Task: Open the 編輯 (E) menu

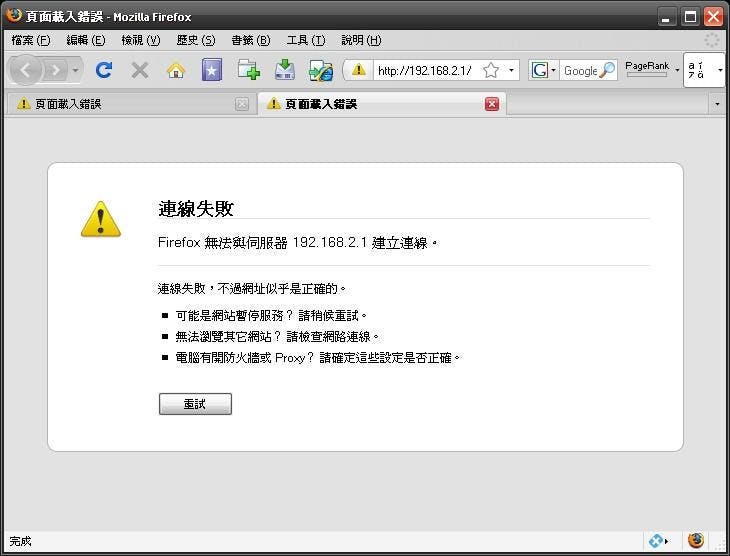Action: click(x=86, y=41)
